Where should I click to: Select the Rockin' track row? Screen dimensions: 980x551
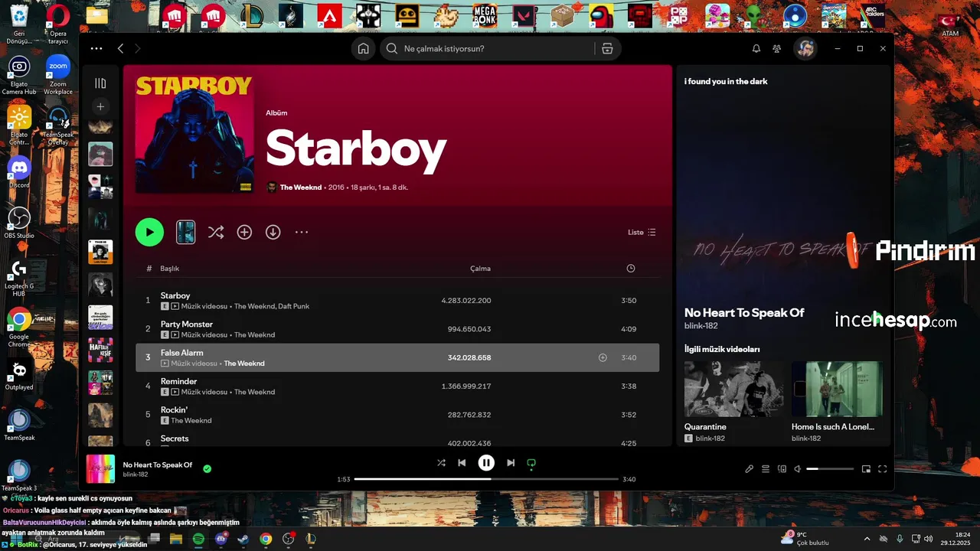397,415
